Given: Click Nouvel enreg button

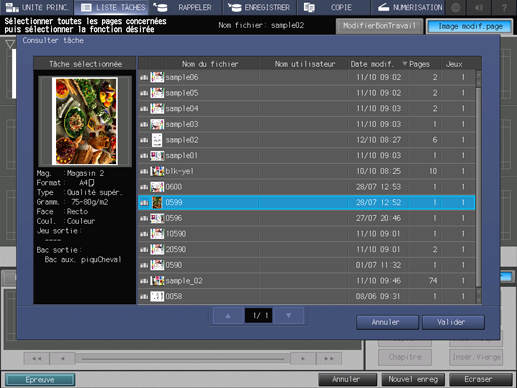Looking at the screenshot, I should pos(413,379).
